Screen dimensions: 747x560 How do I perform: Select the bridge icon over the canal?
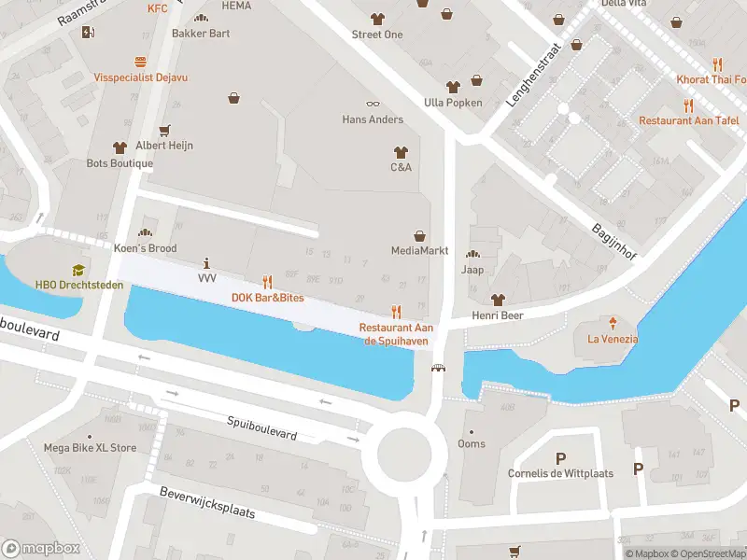point(438,368)
